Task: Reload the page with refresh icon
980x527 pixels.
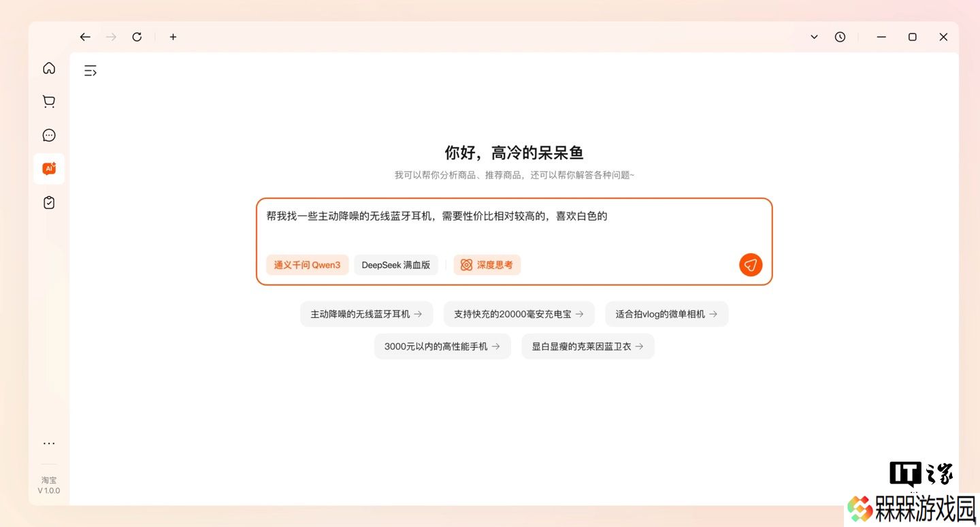Action: [x=137, y=37]
